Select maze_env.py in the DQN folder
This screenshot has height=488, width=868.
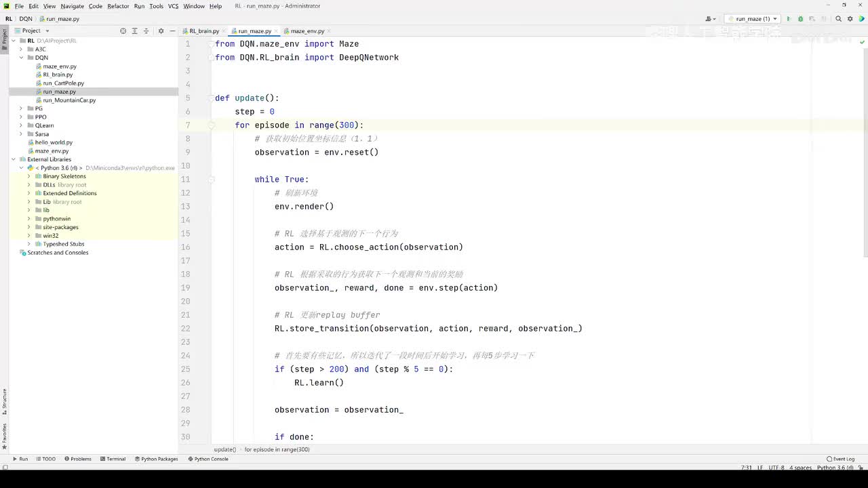[60, 66]
